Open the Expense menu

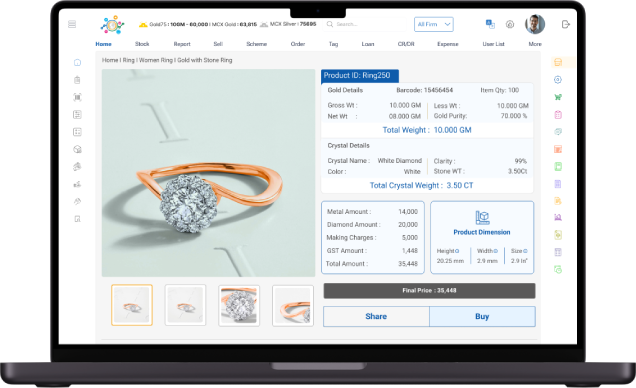click(448, 44)
